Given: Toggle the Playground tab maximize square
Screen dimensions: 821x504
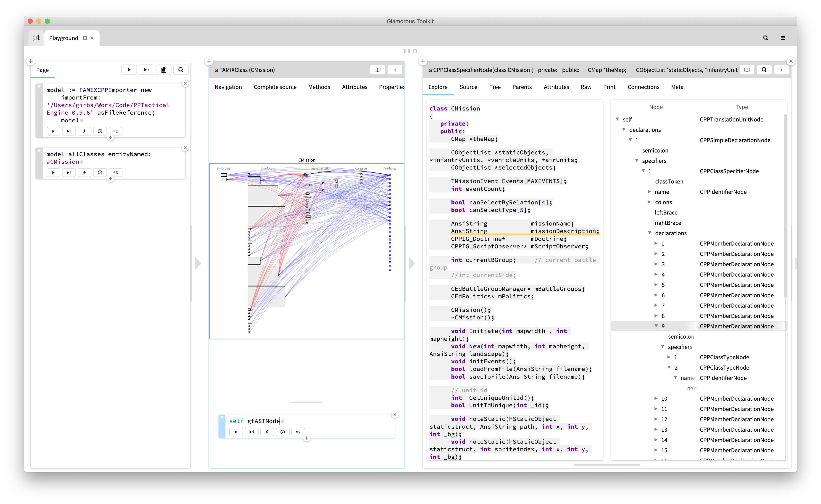Looking at the screenshot, I should click(x=85, y=38).
